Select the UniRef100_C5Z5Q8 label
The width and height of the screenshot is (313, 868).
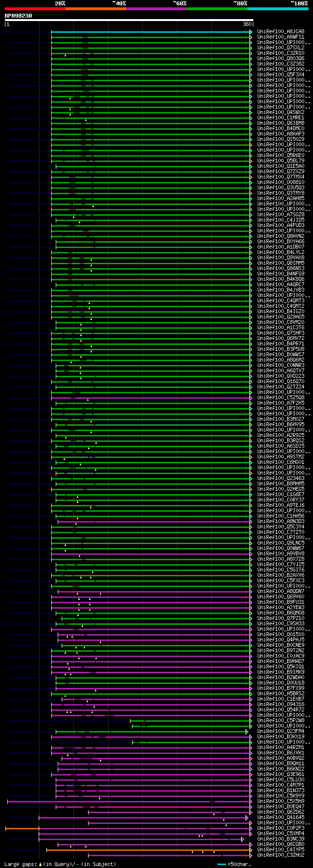(x=281, y=398)
